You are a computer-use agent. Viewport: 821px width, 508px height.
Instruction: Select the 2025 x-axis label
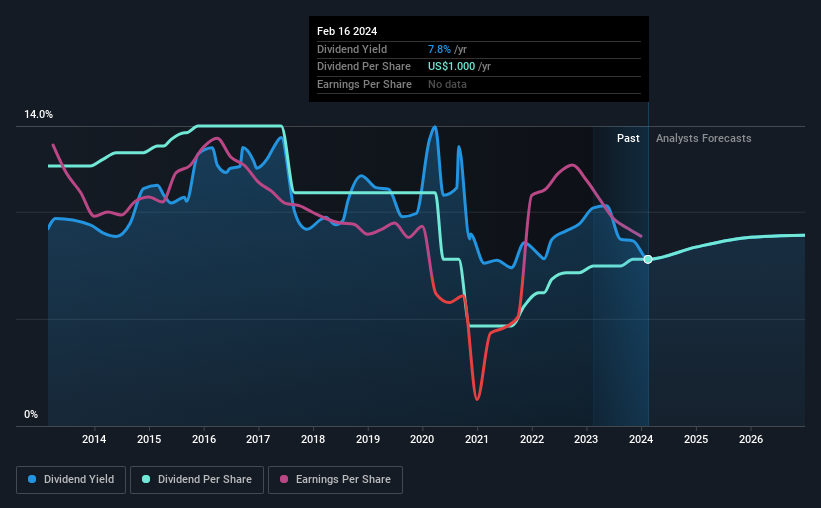click(696, 439)
